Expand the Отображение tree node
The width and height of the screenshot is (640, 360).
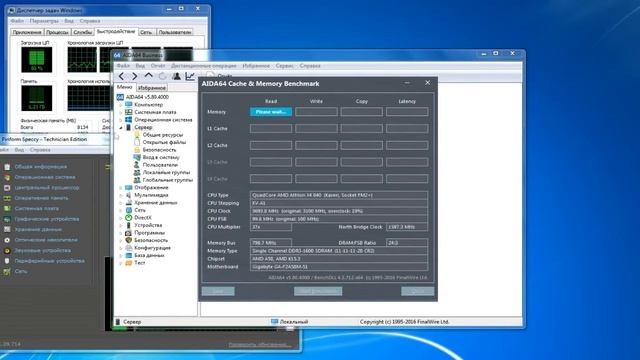click(121, 188)
